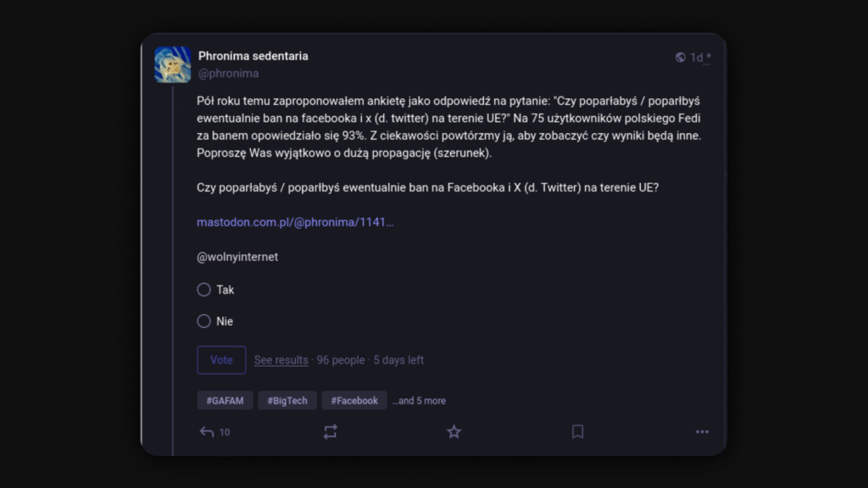Open the Phronima sedentaria avatar image

tap(172, 64)
